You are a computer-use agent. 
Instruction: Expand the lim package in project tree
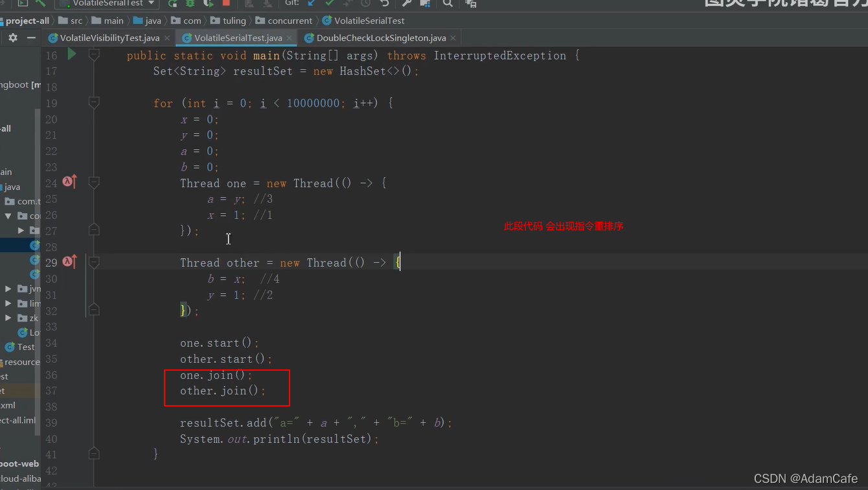[8, 303]
